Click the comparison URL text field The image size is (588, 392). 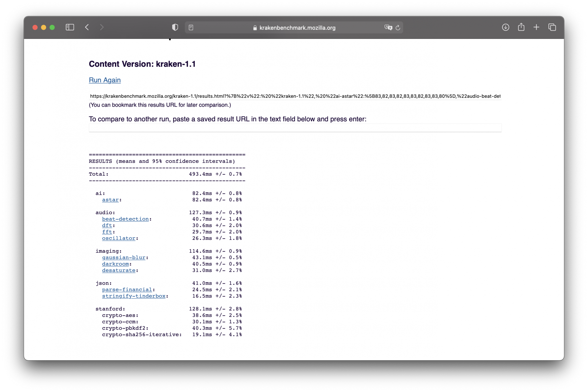coord(295,128)
